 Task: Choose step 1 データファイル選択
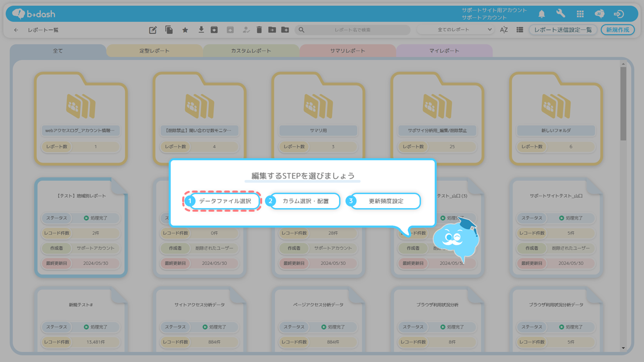[x=222, y=201]
